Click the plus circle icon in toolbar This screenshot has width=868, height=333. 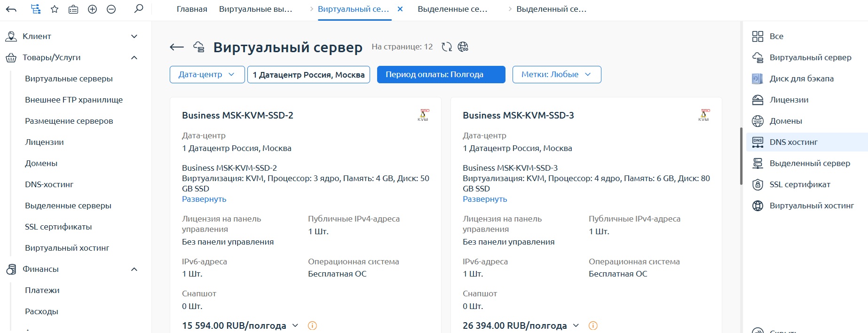(x=92, y=9)
